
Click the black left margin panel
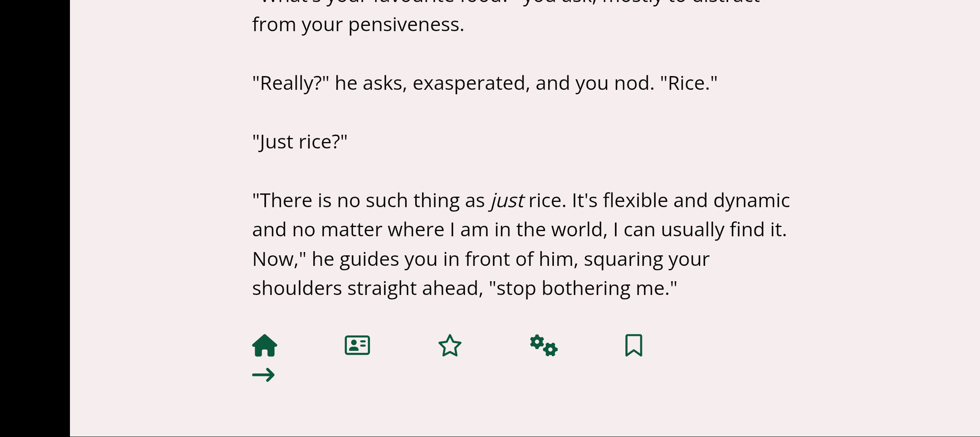pos(35,218)
